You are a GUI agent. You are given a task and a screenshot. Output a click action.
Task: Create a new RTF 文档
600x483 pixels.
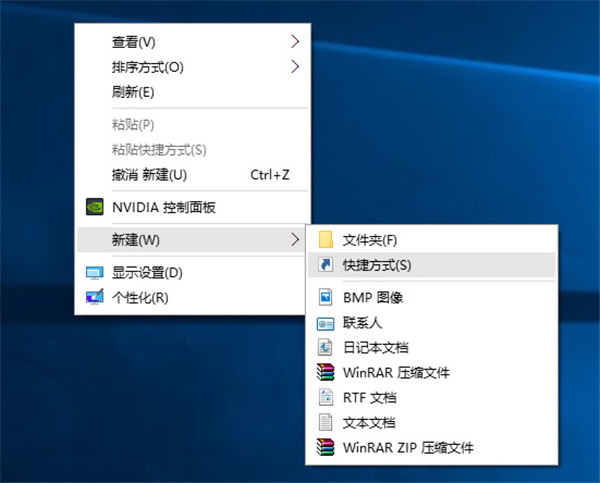point(432,398)
